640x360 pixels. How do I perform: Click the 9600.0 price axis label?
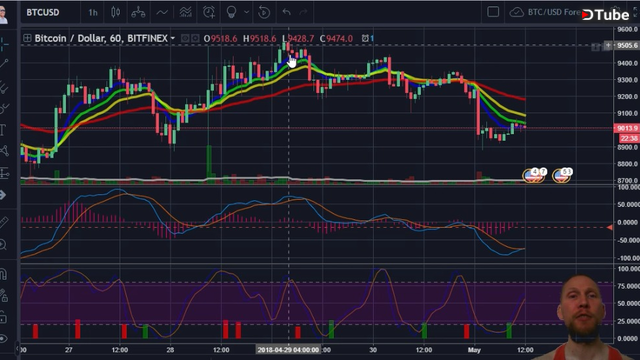point(627,29)
